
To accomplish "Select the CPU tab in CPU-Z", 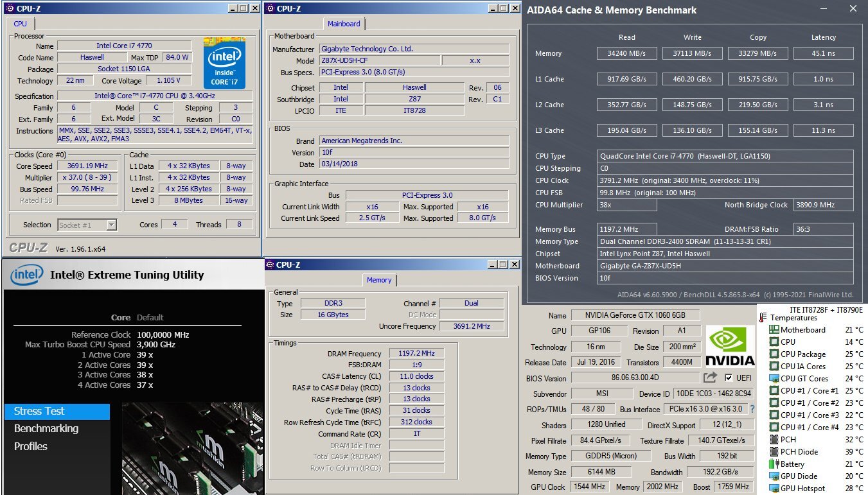I will 21,24.
